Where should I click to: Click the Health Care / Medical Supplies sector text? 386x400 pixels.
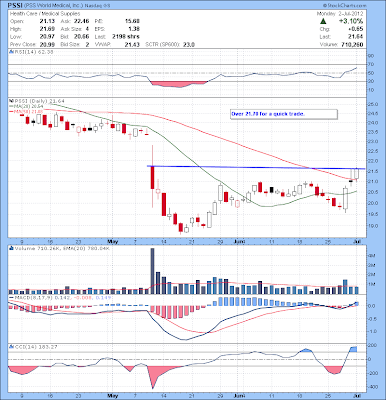45,14
